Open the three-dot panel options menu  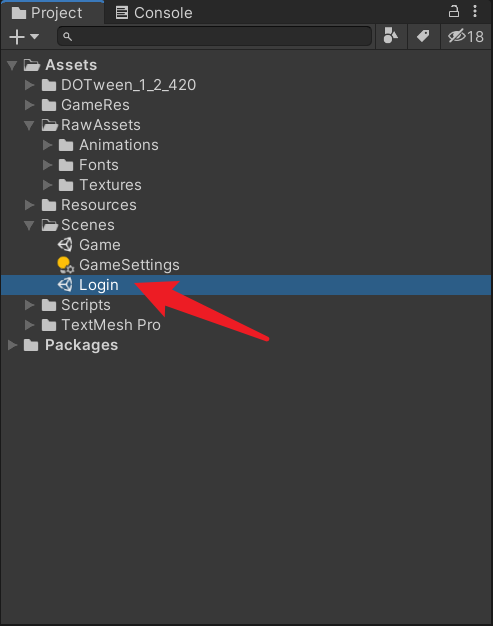(x=475, y=11)
